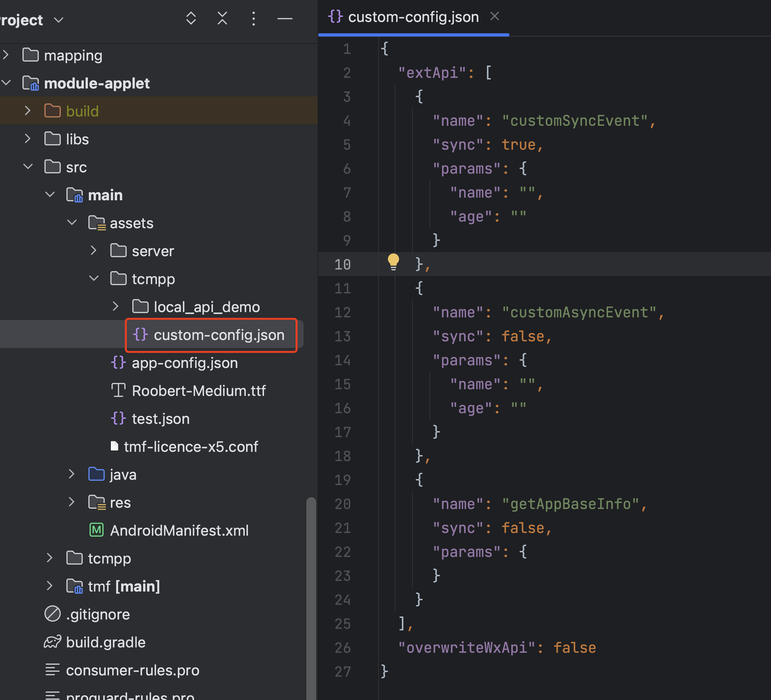The height and width of the screenshot is (700, 771).
Task: Expand the build folder
Action: point(28,111)
